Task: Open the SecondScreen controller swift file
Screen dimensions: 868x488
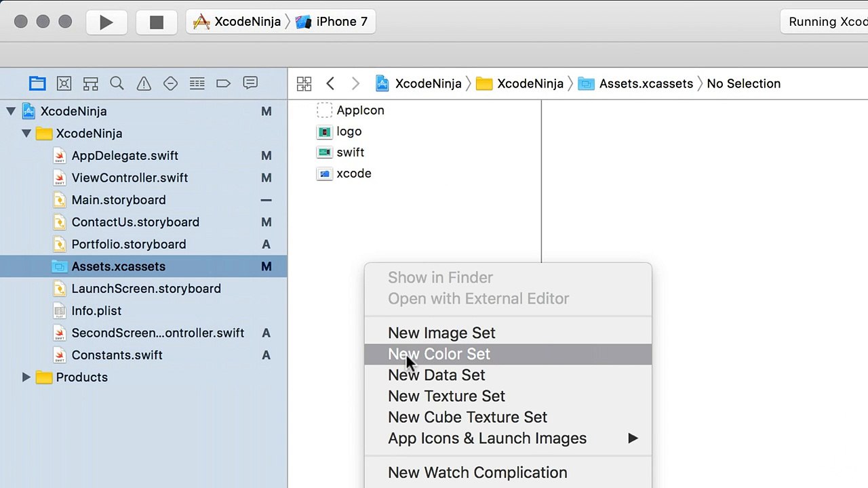Action: click(x=144, y=333)
